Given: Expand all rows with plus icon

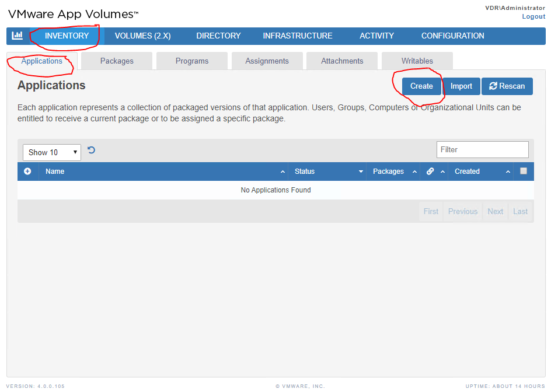Looking at the screenshot, I should (x=27, y=171).
